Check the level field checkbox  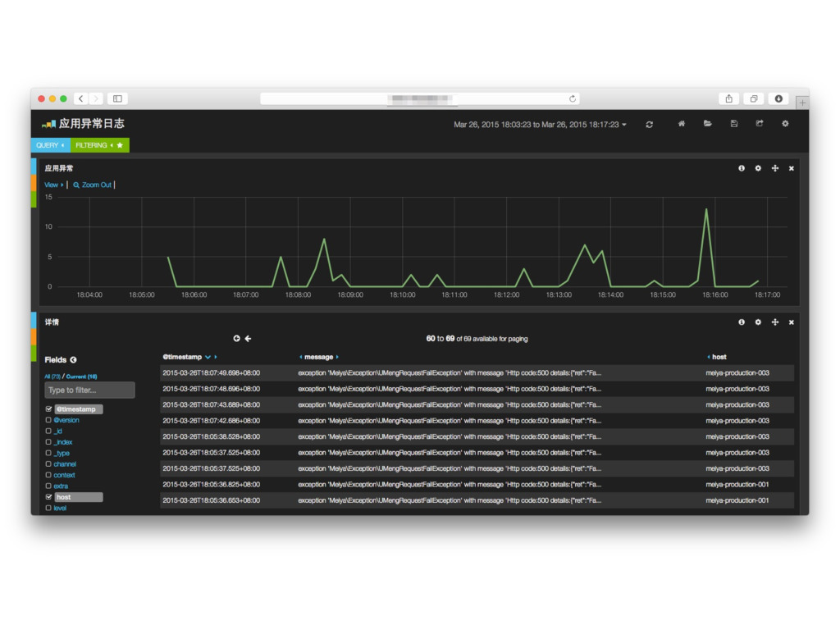(48, 508)
